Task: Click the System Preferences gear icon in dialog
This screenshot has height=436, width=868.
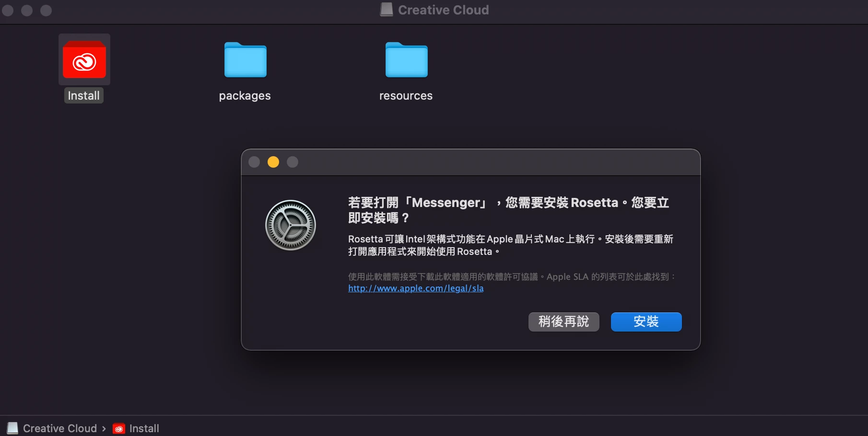Action: [x=291, y=225]
